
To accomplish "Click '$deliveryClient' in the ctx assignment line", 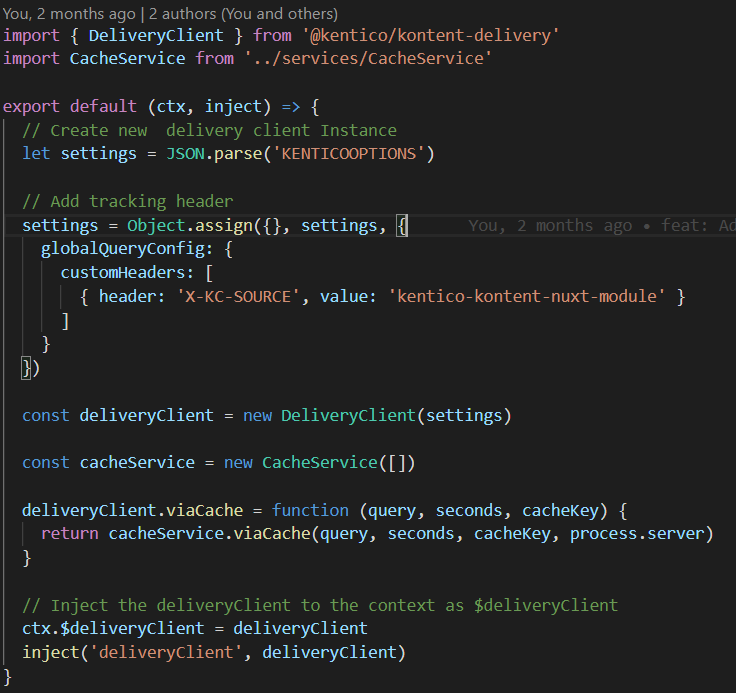I will (132, 629).
